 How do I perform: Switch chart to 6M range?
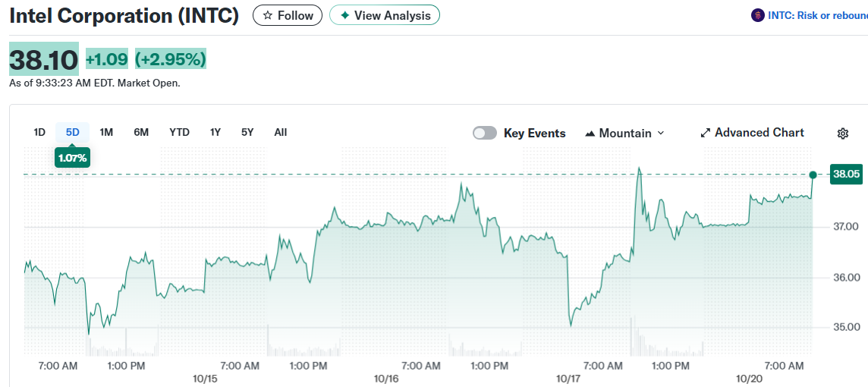tap(141, 132)
